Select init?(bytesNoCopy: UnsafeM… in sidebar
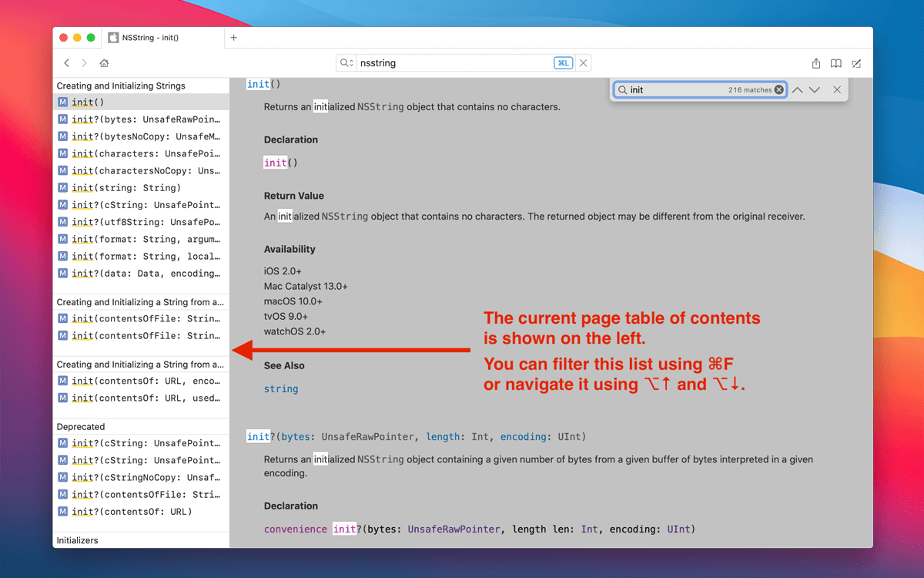This screenshot has height=578, width=924. click(141, 136)
